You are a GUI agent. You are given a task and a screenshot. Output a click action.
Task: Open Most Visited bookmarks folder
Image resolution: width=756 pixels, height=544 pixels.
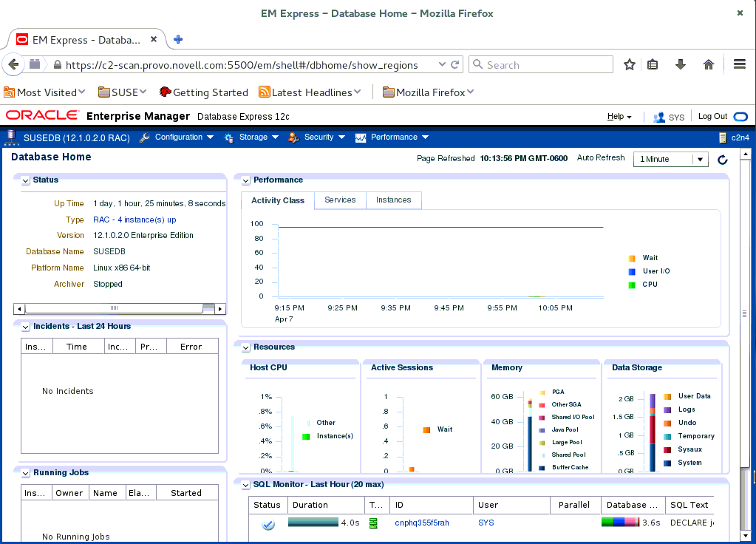[x=44, y=92]
